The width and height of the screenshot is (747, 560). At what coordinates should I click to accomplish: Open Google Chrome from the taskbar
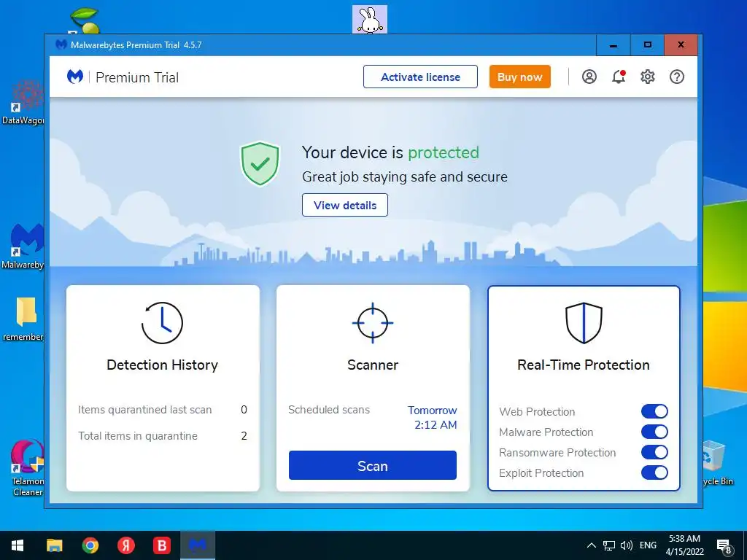pyautogui.click(x=90, y=545)
